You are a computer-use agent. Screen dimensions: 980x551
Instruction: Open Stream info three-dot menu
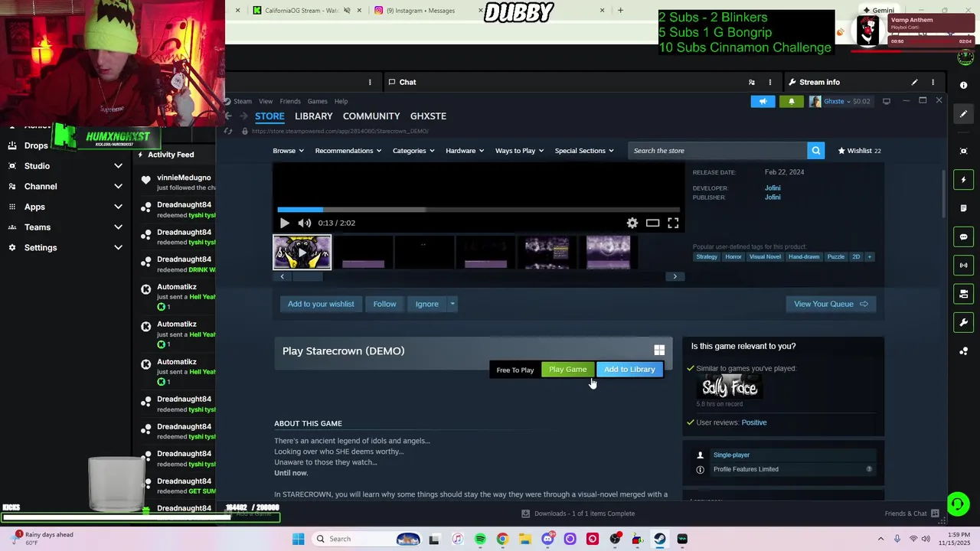[933, 82]
